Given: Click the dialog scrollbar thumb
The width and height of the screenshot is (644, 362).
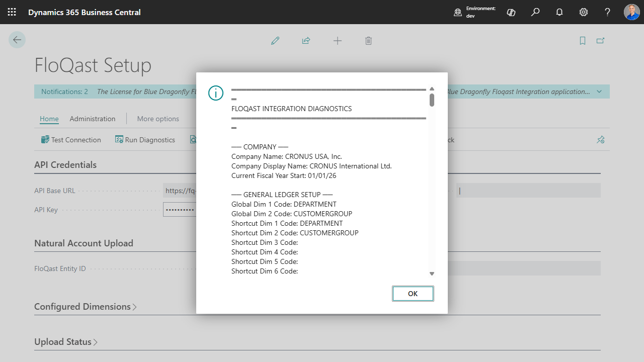Looking at the screenshot, I should tap(432, 100).
